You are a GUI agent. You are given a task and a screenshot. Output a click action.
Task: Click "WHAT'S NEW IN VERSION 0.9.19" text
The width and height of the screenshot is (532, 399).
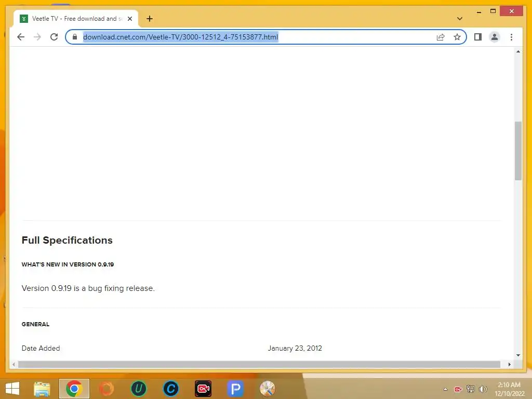[x=68, y=264]
